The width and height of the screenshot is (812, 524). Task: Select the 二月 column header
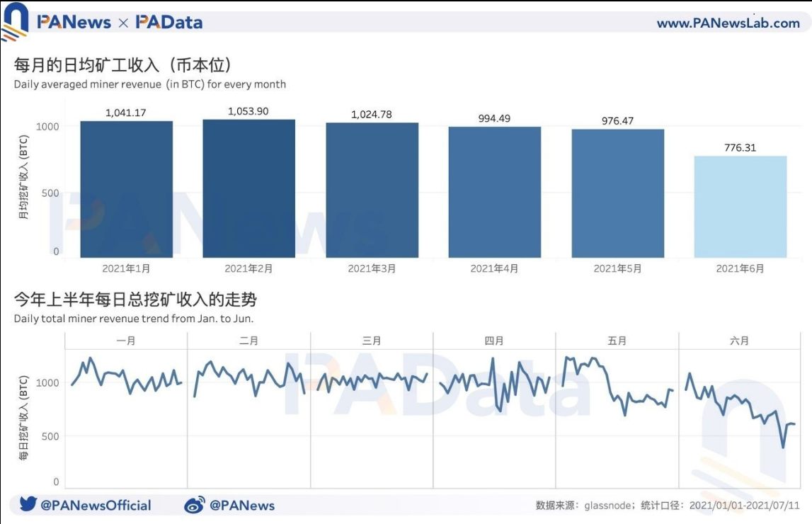tap(248, 341)
